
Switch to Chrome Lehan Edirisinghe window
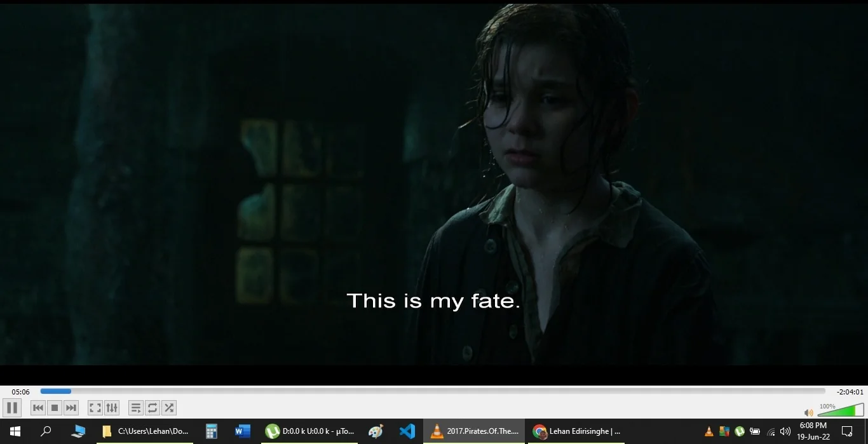click(576, 432)
